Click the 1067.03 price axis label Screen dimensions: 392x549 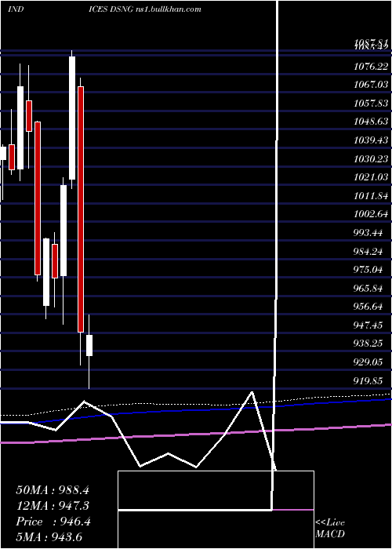click(x=372, y=85)
